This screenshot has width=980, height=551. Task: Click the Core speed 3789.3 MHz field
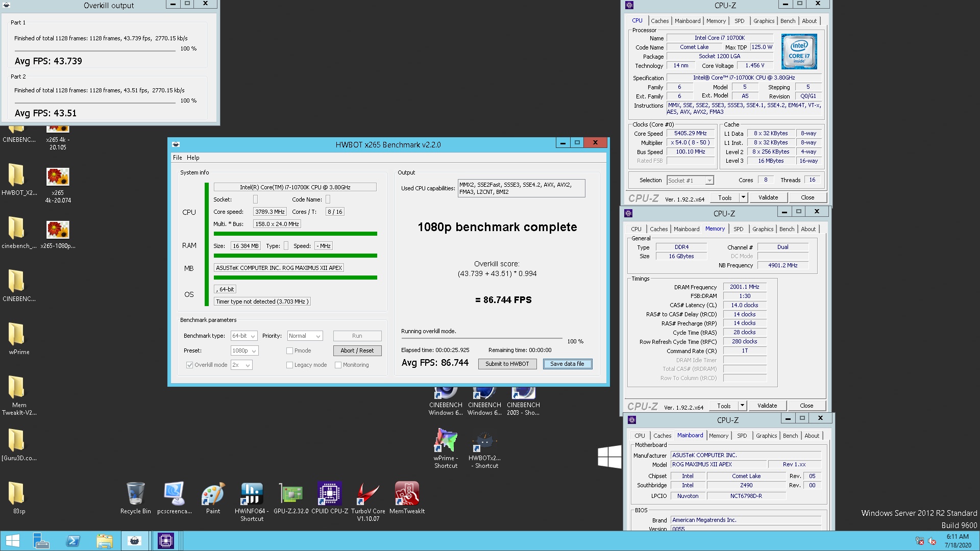[269, 212]
